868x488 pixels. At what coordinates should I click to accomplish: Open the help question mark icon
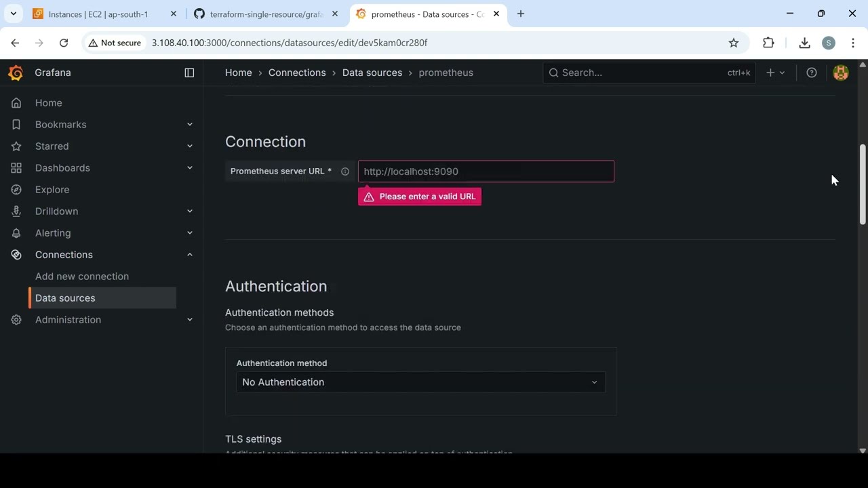812,73
